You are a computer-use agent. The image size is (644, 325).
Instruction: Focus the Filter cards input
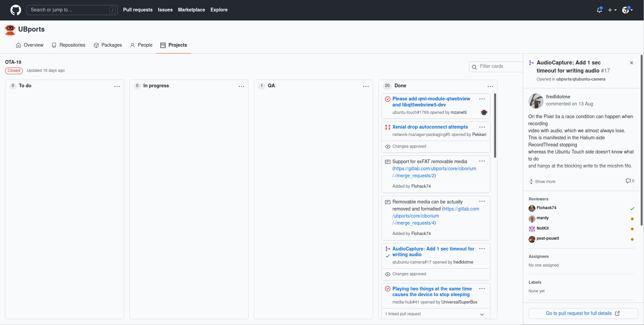500,66
